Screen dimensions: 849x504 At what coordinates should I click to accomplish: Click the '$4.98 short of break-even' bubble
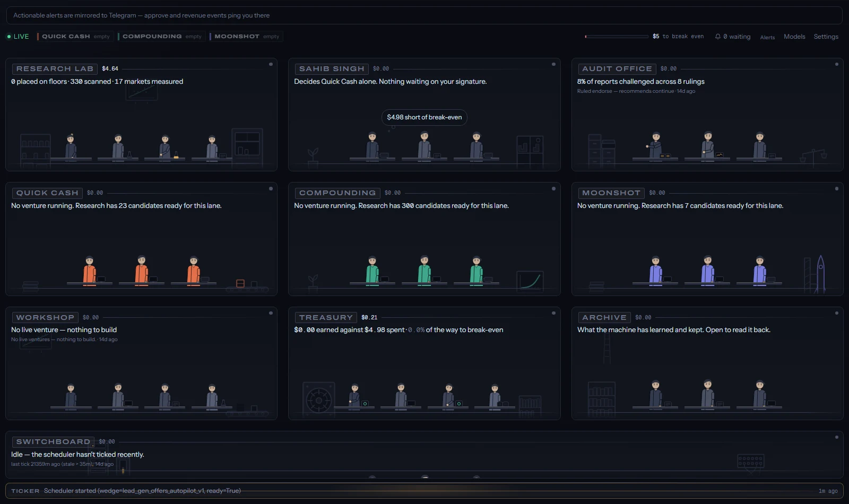424,117
